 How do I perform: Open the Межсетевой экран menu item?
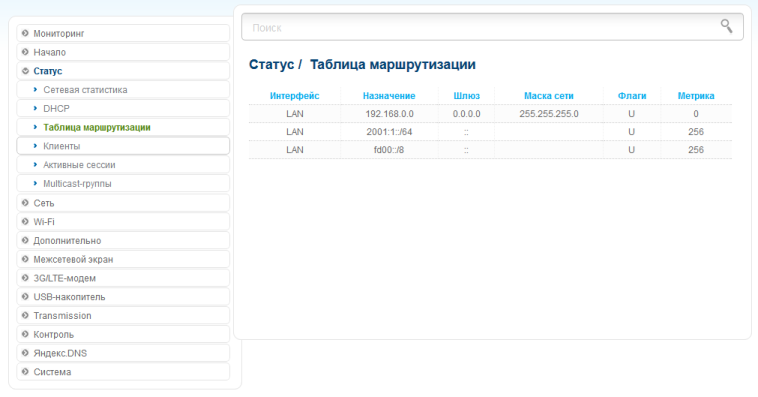[123, 260]
